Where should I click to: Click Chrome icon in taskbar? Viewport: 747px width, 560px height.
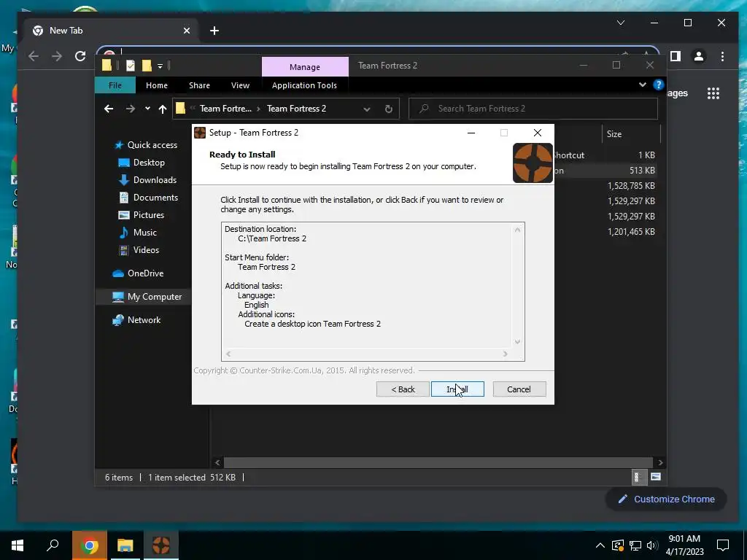click(89, 545)
